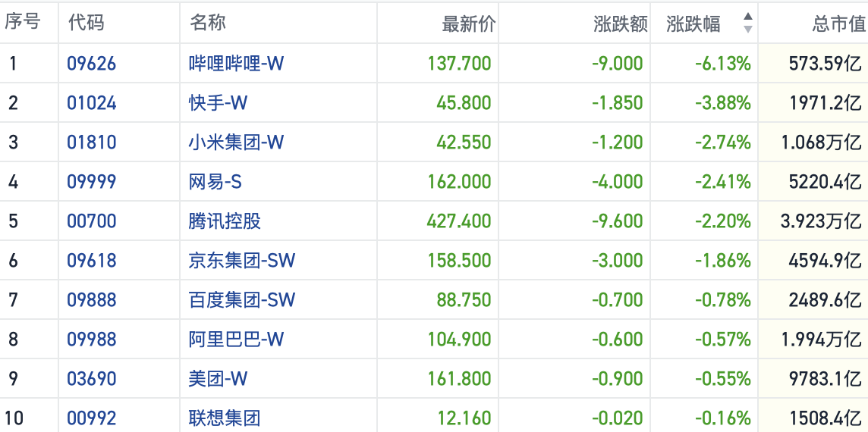Click stock code 09626
Image resolution: width=868 pixels, height=432 pixels.
(x=92, y=63)
